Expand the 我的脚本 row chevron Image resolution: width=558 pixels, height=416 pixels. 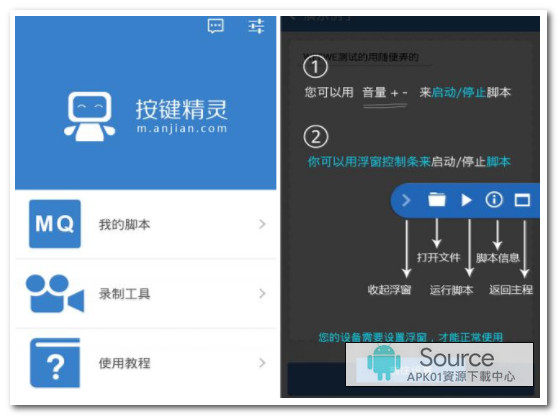[x=262, y=224]
